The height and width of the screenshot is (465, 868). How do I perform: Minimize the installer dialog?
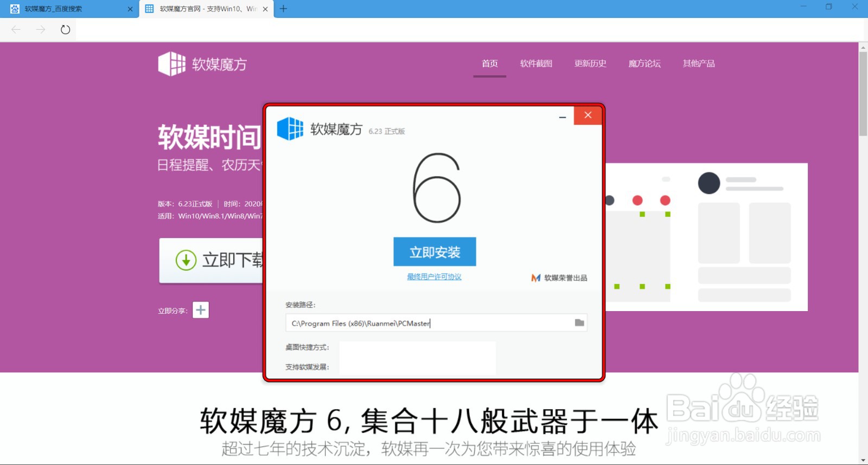pyautogui.click(x=563, y=117)
